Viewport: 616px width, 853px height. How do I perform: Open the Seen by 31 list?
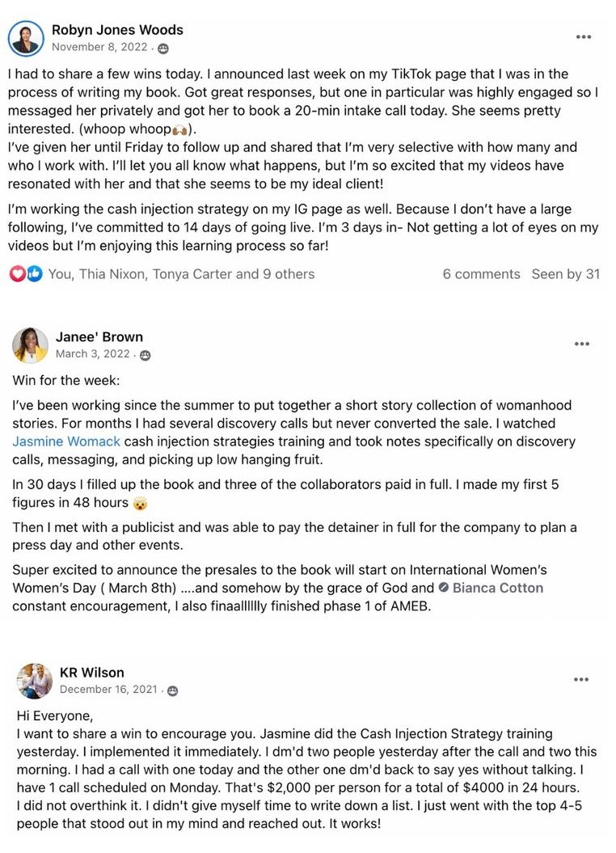(565, 274)
